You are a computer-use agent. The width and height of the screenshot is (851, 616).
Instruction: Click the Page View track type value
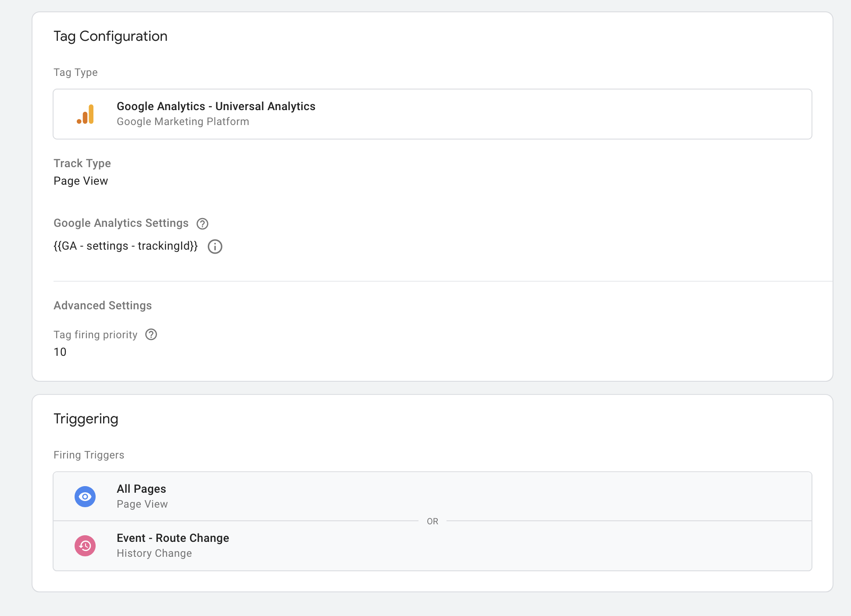[x=81, y=181]
